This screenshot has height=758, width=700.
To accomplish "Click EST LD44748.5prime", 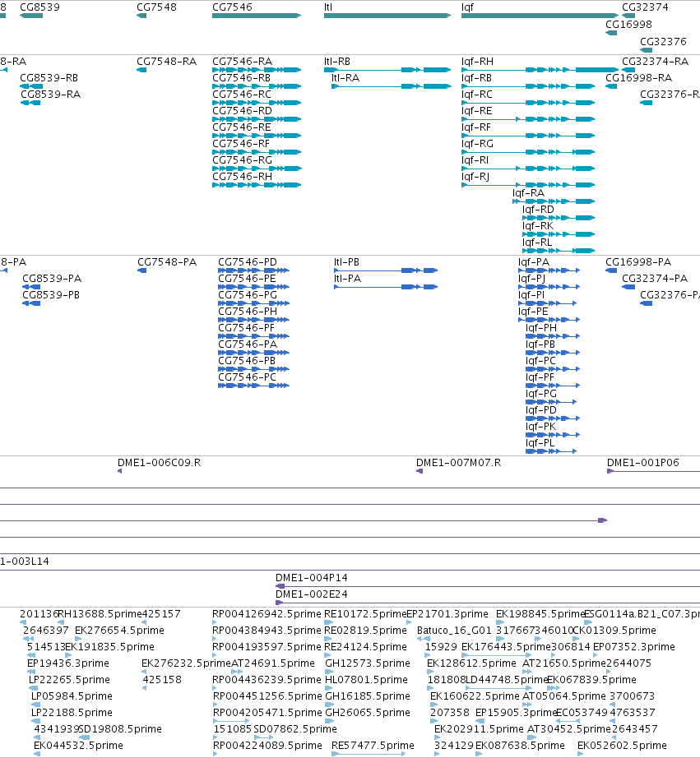I will point(507,680).
